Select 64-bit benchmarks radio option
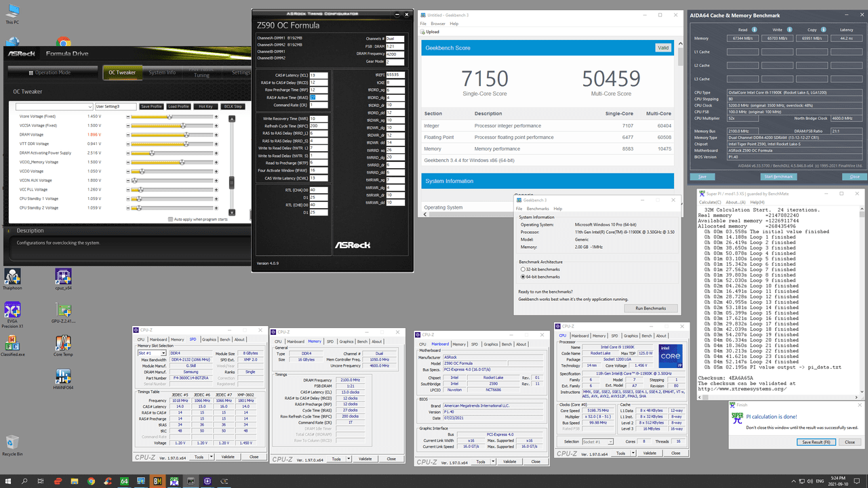868x488 pixels. [521, 277]
